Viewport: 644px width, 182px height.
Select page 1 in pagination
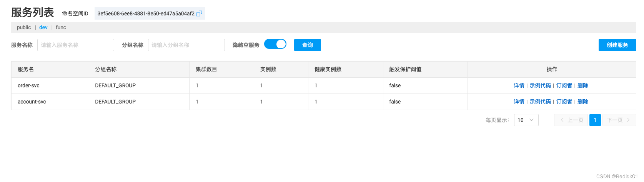tap(595, 120)
